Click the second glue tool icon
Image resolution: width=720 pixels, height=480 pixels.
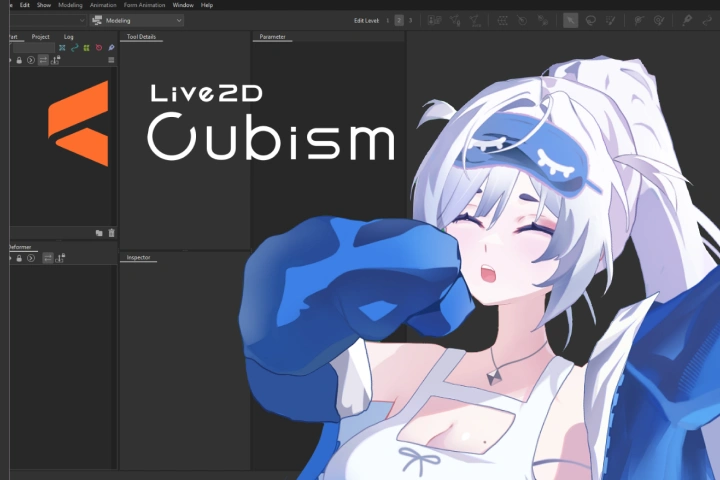[659, 20]
